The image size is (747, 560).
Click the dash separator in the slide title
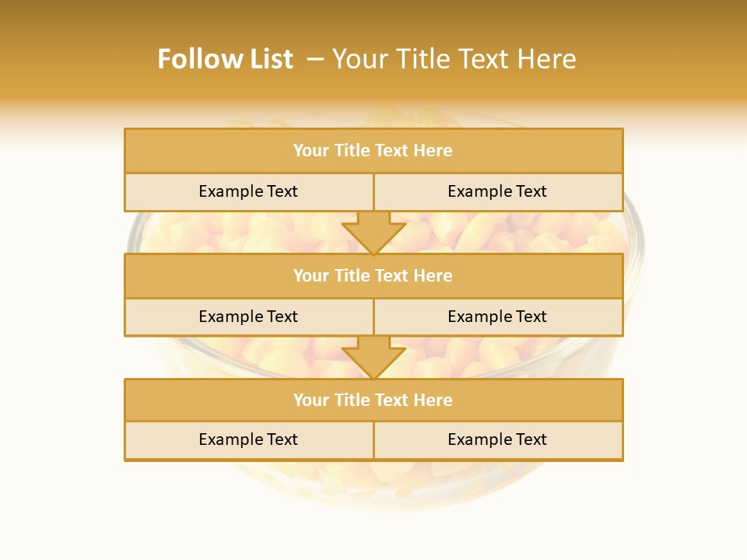click(314, 59)
